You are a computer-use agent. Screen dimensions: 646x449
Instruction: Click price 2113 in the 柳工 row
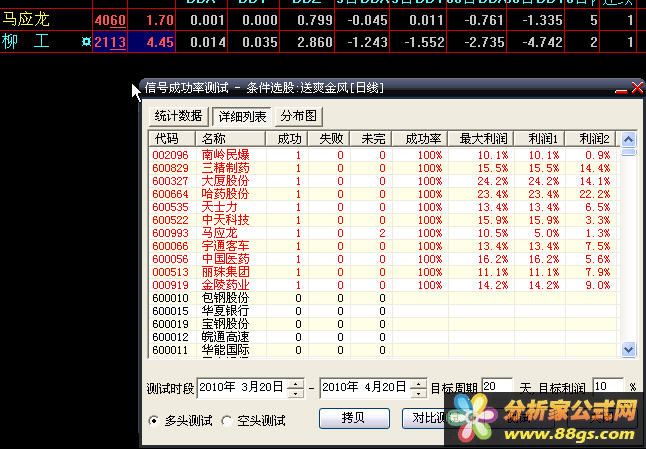click(x=110, y=42)
